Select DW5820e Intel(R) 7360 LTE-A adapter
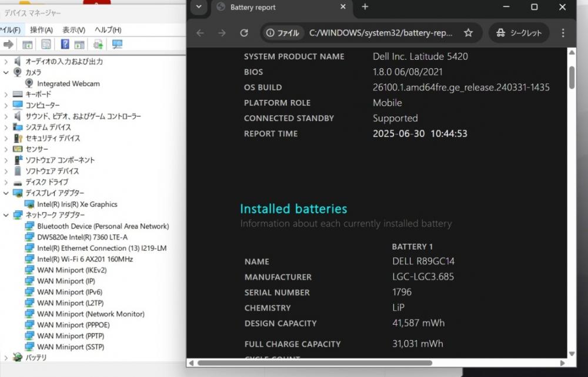 tap(82, 237)
